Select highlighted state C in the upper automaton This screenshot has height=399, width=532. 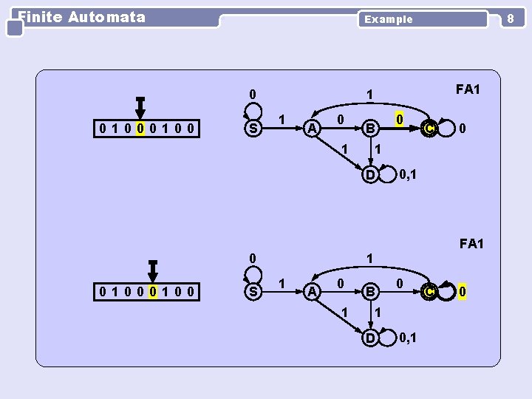[x=429, y=129]
